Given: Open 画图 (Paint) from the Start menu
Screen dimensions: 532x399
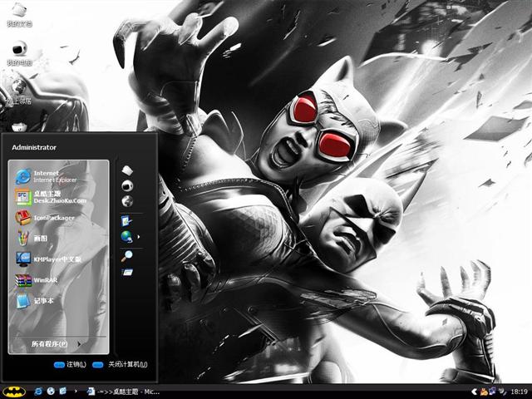Looking at the screenshot, I should (32, 239).
